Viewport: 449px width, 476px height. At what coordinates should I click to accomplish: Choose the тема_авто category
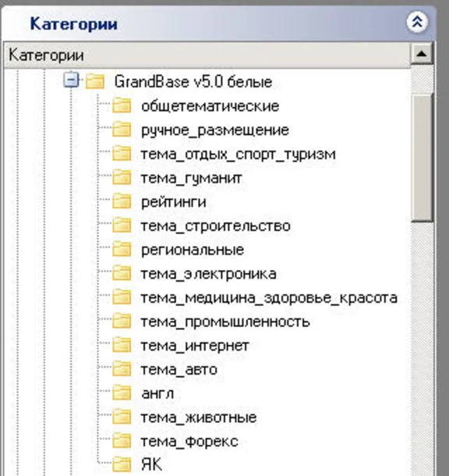pyautogui.click(x=179, y=370)
